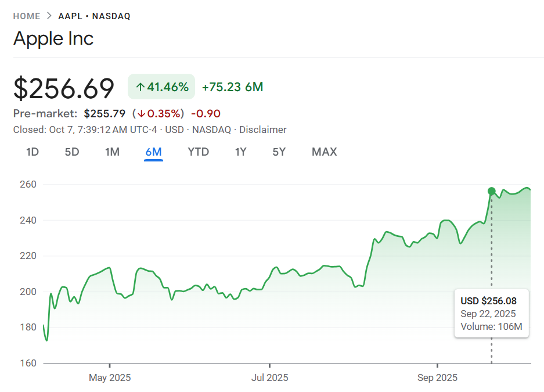Choose the 1M chart range
Image resolution: width=544 pixels, height=392 pixels.
(112, 152)
